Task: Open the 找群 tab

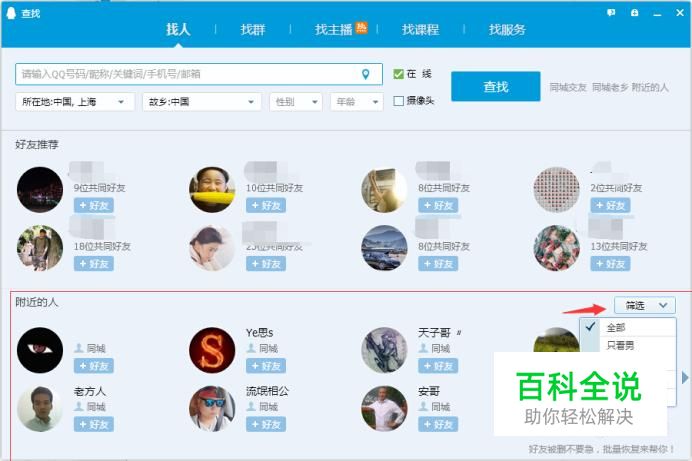Action: [253, 30]
